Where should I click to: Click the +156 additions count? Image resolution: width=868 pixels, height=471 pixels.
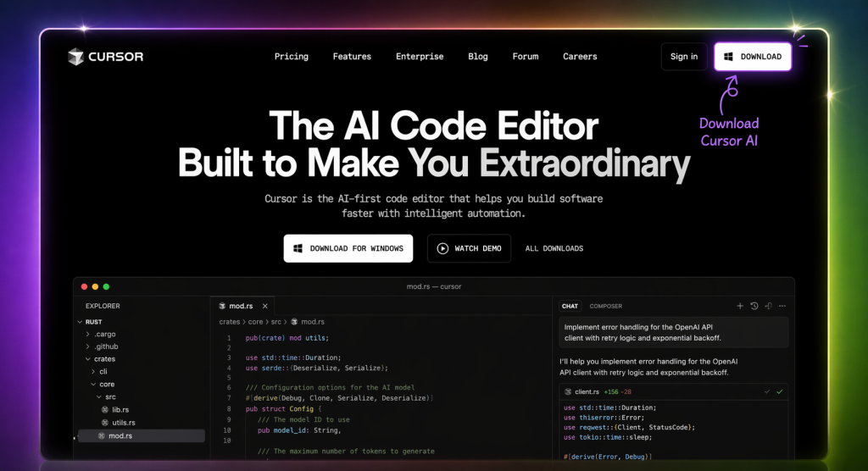[x=611, y=392]
